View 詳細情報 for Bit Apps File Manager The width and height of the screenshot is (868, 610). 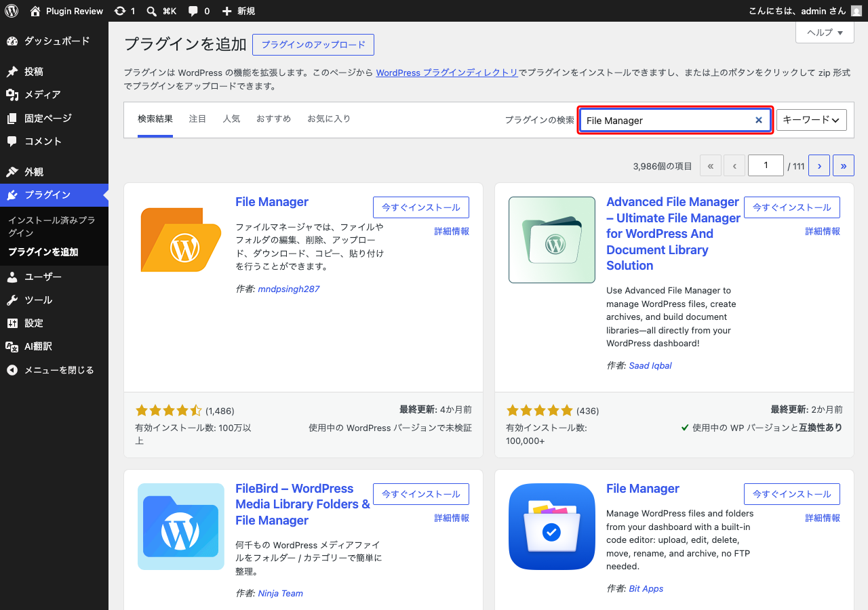pos(823,518)
